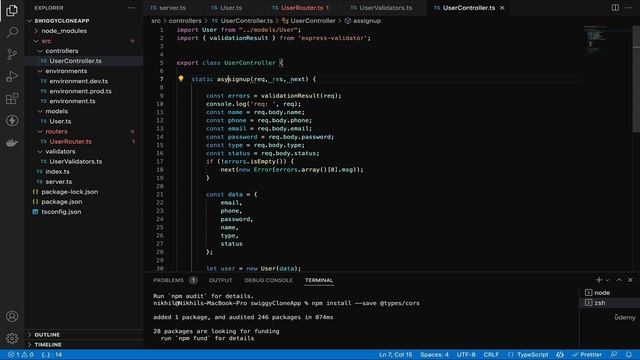Open environment.prod.ts file
The width and height of the screenshot is (640, 360).
pyautogui.click(x=80, y=91)
